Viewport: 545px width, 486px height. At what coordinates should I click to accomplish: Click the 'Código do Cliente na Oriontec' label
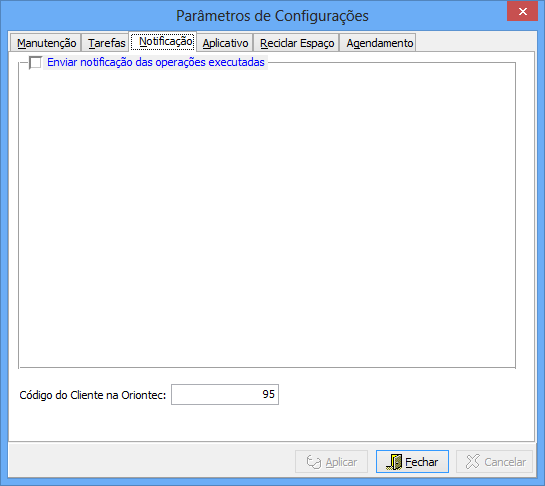93,395
